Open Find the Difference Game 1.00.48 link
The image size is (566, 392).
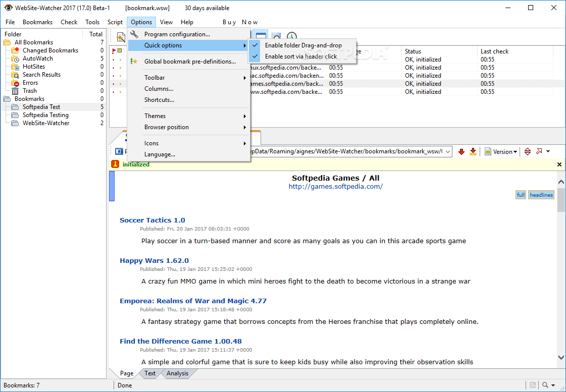pyautogui.click(x=181, y=341)
